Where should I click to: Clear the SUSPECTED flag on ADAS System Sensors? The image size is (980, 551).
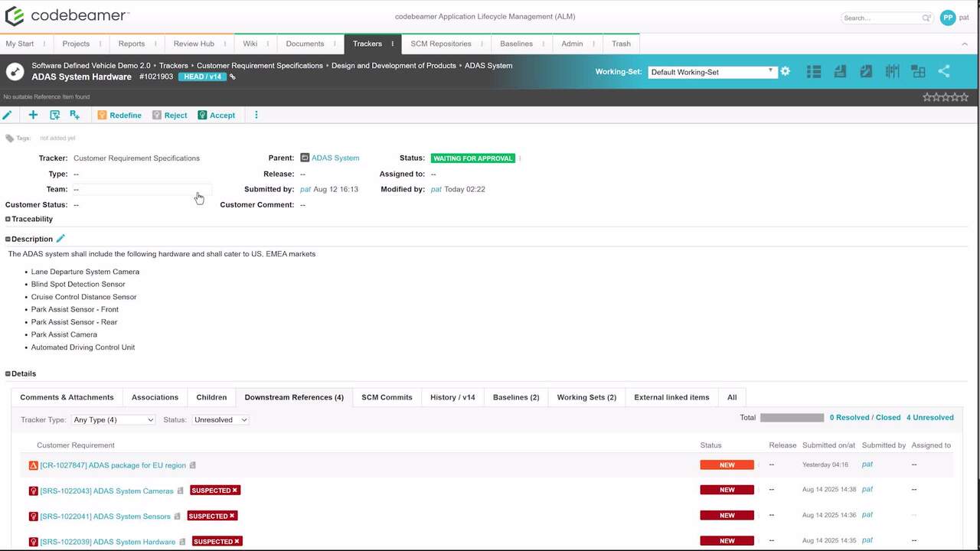(232, 516)
